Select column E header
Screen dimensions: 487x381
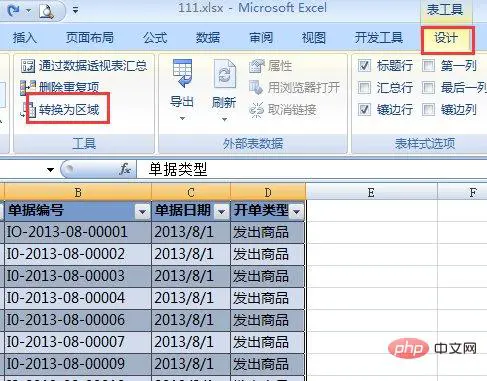pyautogui.click(x=371, y=192)
